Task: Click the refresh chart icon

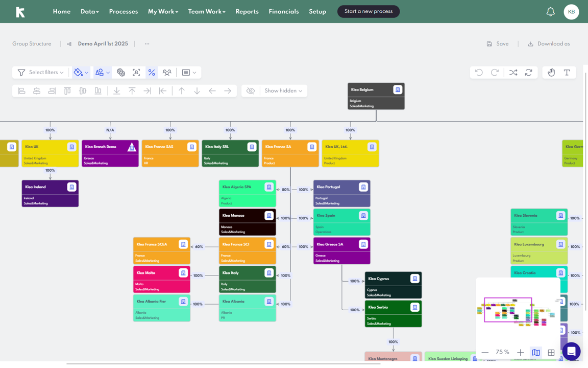Action: point(528,73)
